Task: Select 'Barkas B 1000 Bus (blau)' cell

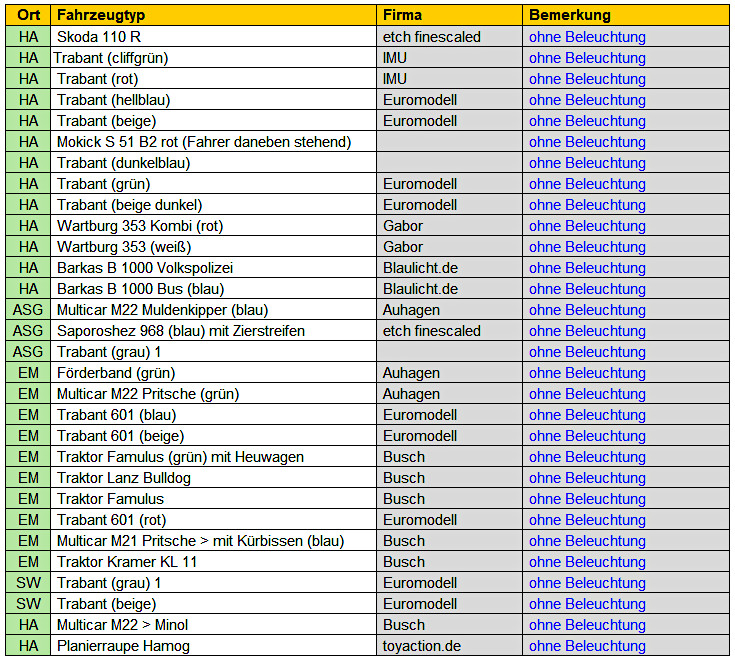Action: (x=213, y=289)
